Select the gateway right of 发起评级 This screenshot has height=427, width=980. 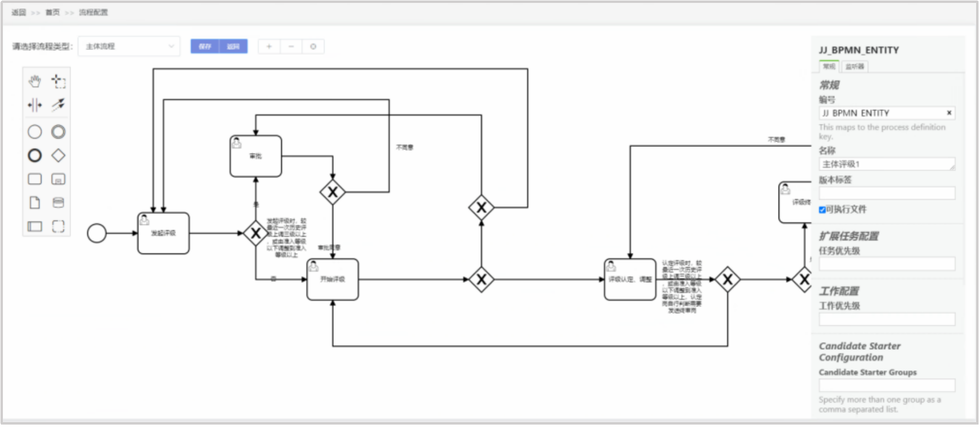(255, 233)
